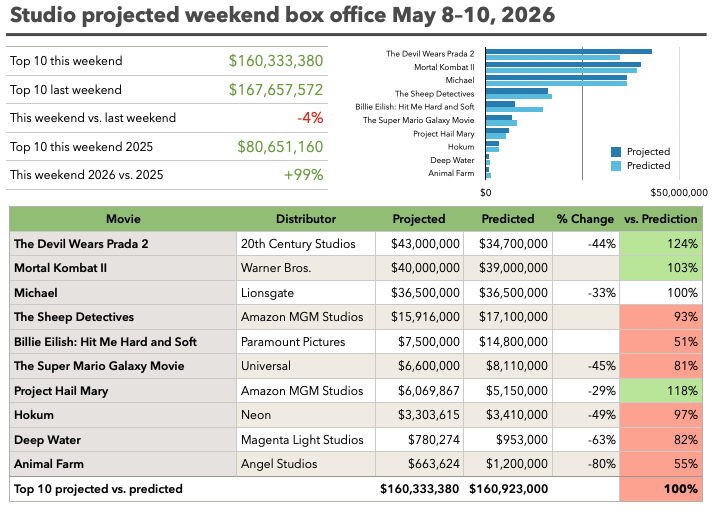The width and height of the screenshot is (720, 520).
Task: Click the green 103% vs. Prediction cell
Action: [661, 268]
